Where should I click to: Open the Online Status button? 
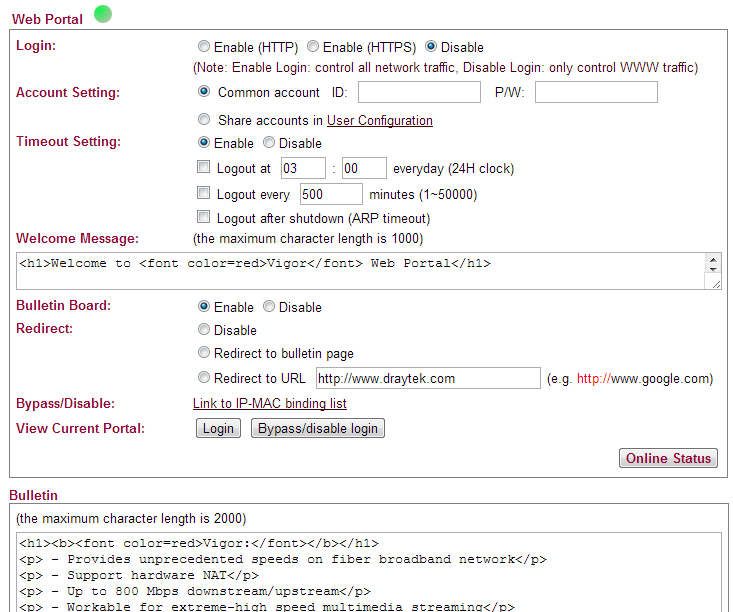(x=668, y=458)
